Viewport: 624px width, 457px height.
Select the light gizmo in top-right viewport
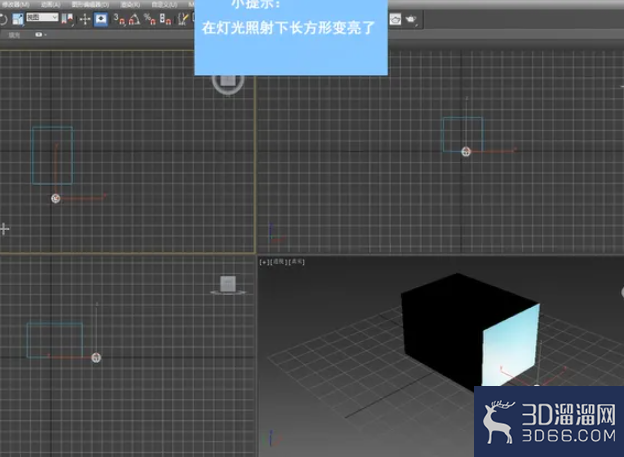point(466,151)
